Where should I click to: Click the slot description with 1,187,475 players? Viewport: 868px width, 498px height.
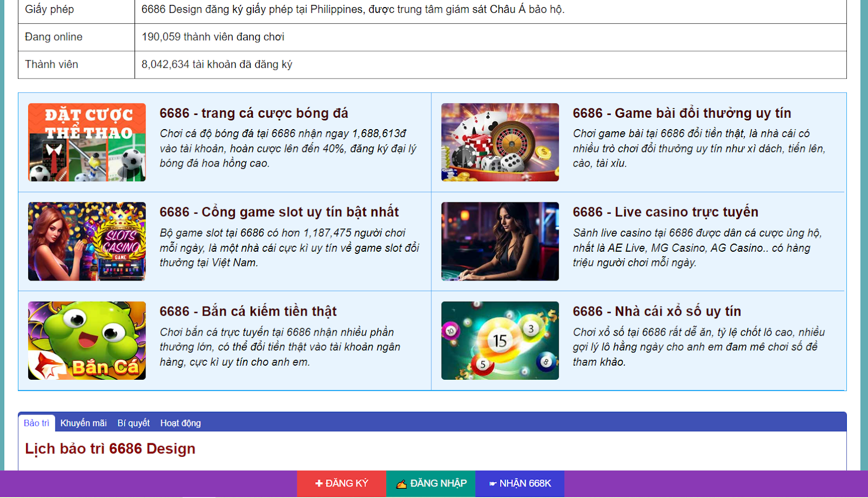pos(290,247)
